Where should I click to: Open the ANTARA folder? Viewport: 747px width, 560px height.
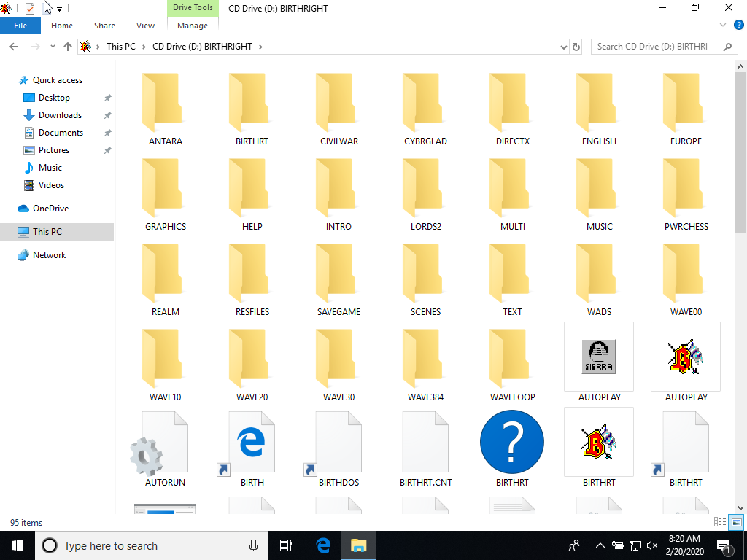[166, 109]
